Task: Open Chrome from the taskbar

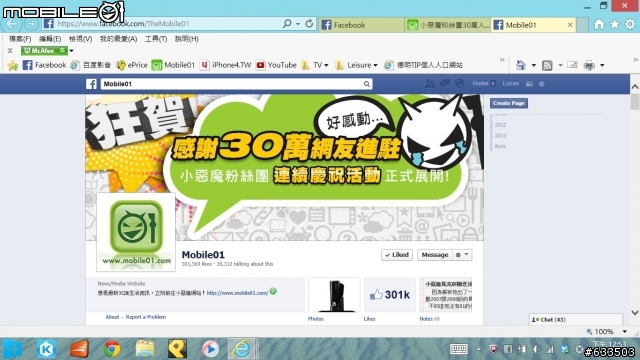Action: coord(111,349)
